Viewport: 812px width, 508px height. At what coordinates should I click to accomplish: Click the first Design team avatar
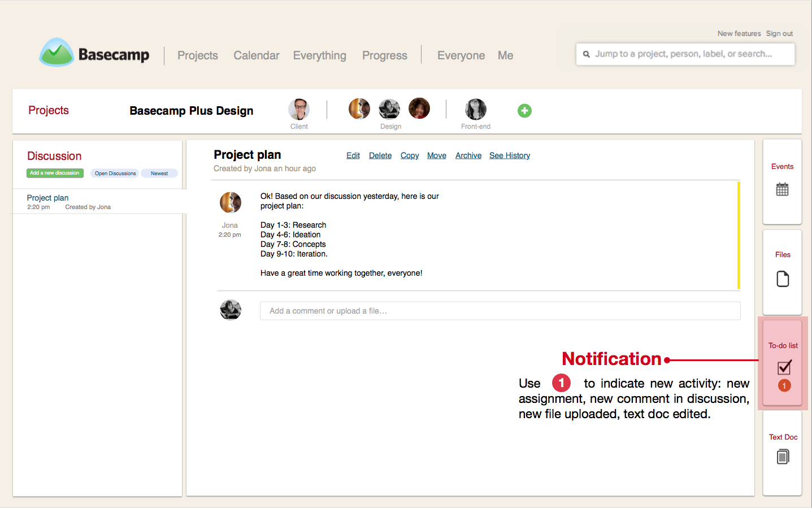point(359,108)
